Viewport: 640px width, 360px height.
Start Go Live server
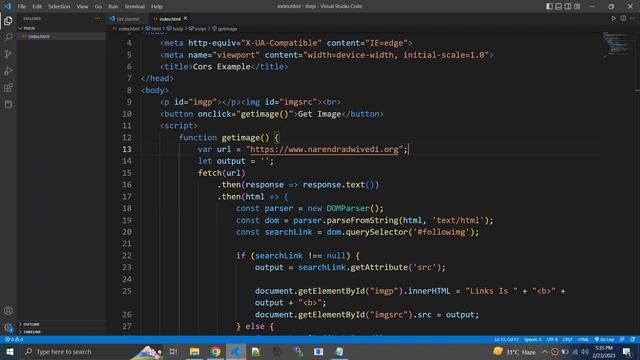[x=604, y=340]
